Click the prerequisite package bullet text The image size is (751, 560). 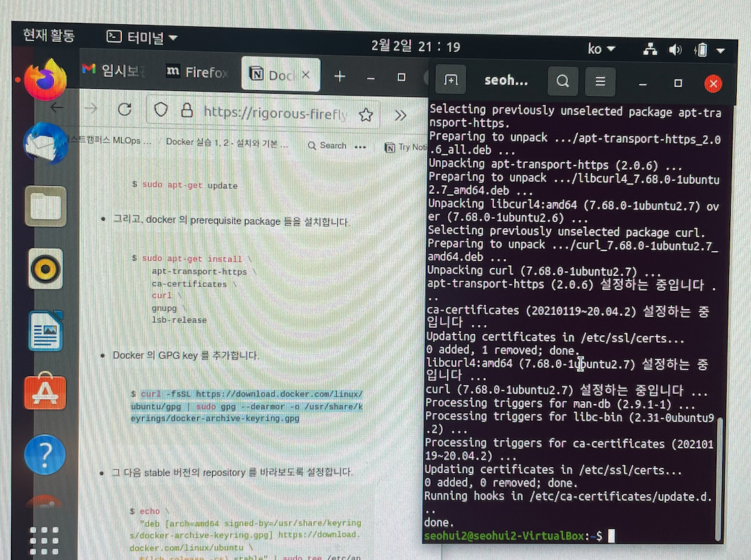pyautogui.click(x=231, y=220)
